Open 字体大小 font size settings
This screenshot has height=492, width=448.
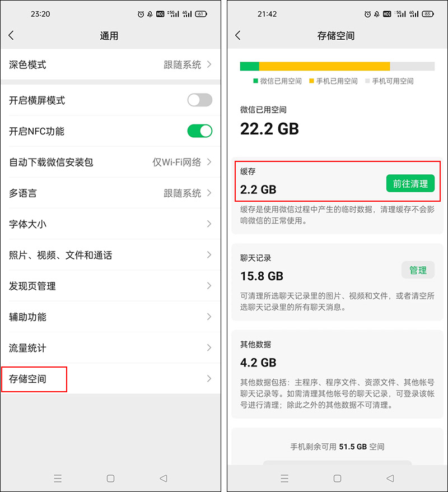point(112,224)
